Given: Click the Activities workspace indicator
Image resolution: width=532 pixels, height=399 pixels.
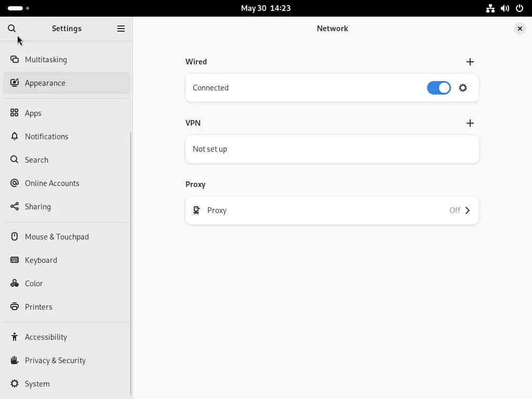Looking at the screenshot, I should pyautogui.click(x=18, y=8).
